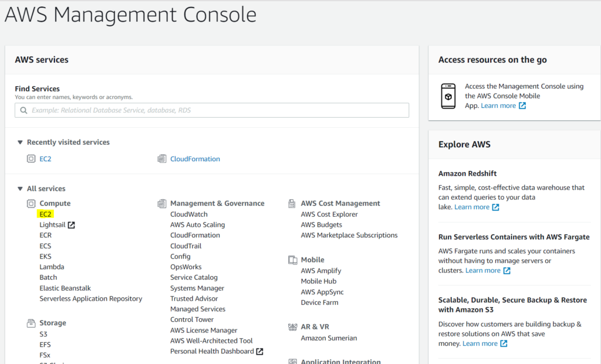Collapse the Recently visited services section
The width and height of the screenshot is (601, 364).
20,142
